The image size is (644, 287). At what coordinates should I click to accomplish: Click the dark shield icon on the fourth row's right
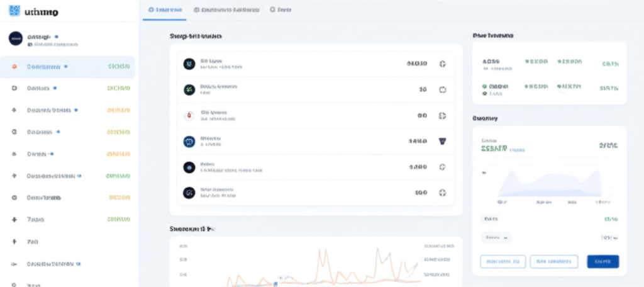click(441, 142)
